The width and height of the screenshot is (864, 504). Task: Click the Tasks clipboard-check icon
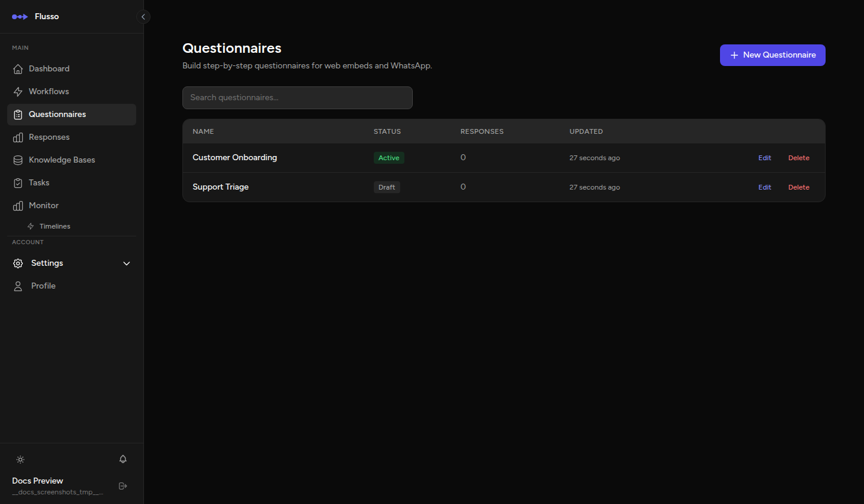(x=18, y=183)
